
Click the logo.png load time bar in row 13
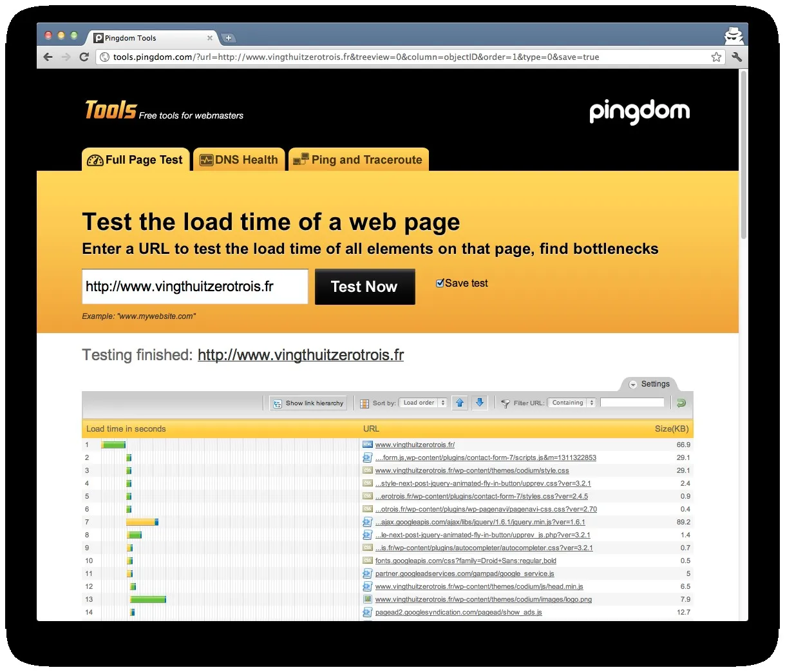(148, 599)
